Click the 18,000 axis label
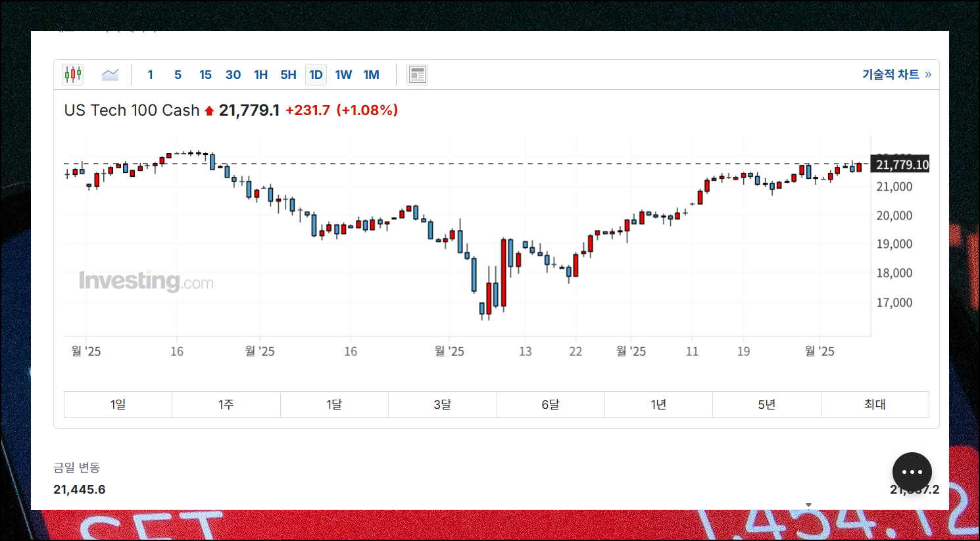This screenshot has width=980, height=541. coord(894,273)
